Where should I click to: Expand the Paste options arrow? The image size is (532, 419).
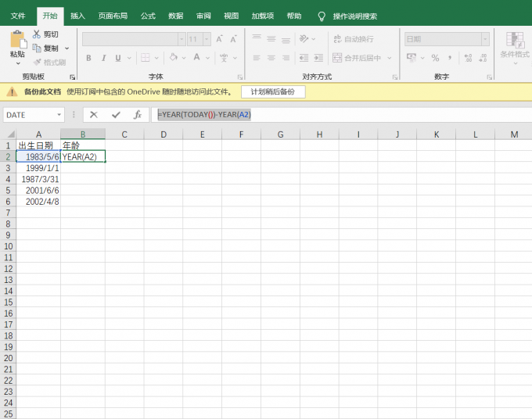pyautogui.click(x=18, y=63)
